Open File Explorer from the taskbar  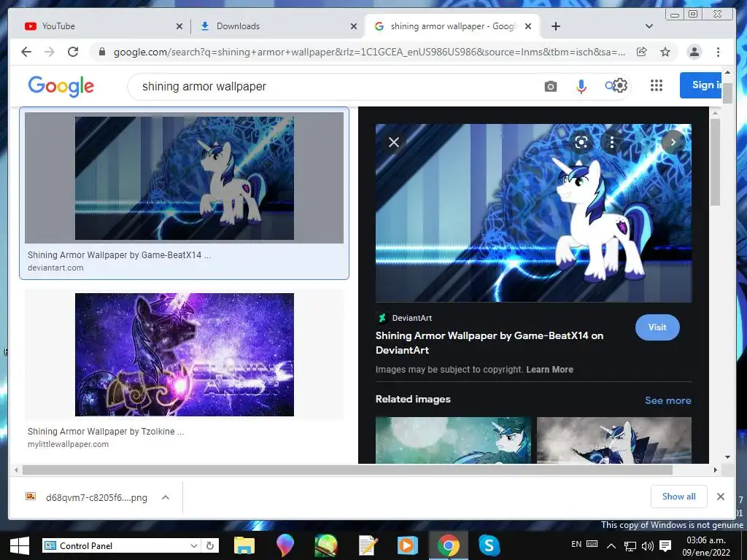tap(244, 545)
